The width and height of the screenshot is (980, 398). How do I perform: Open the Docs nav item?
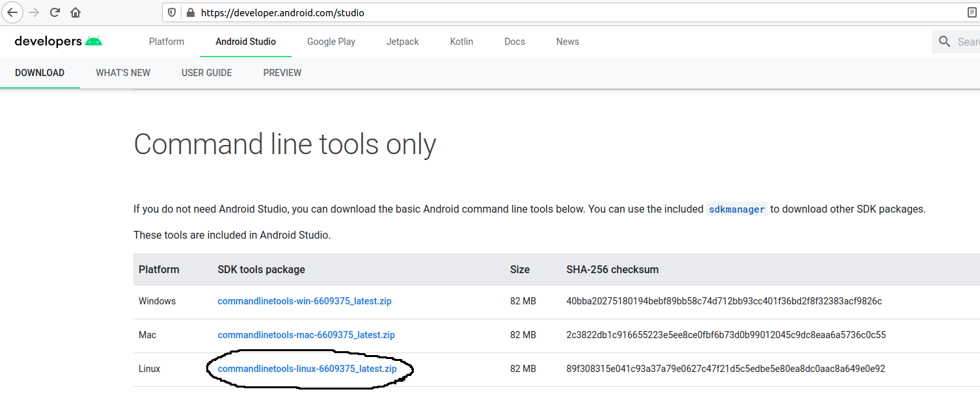[x=514, y=42]
